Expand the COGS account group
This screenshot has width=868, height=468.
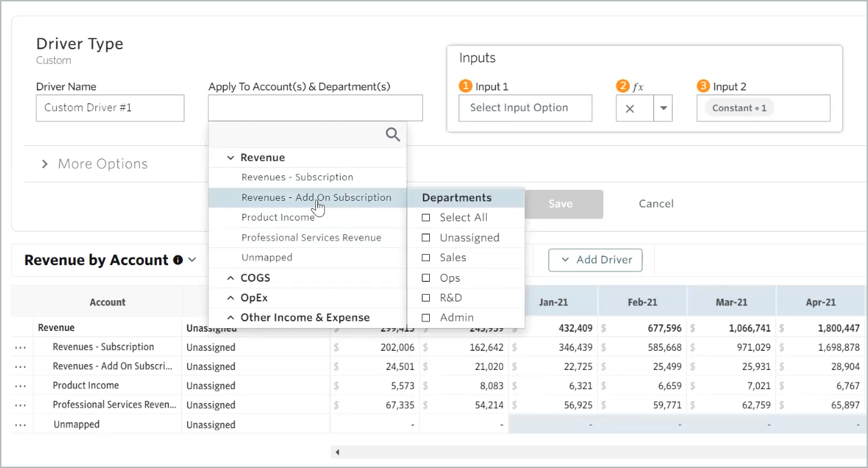click(230, 278)
